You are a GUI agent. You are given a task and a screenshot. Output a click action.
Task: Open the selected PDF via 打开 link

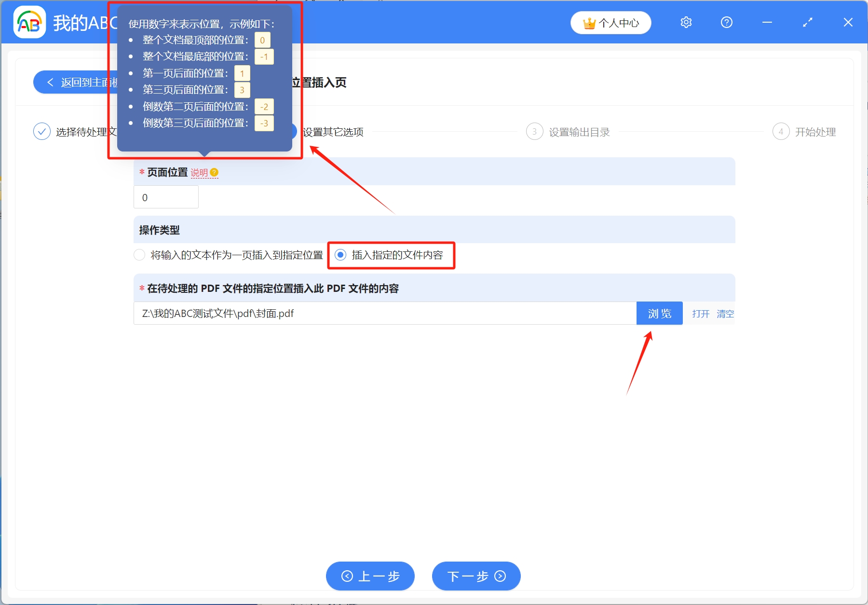click(700, 314)
